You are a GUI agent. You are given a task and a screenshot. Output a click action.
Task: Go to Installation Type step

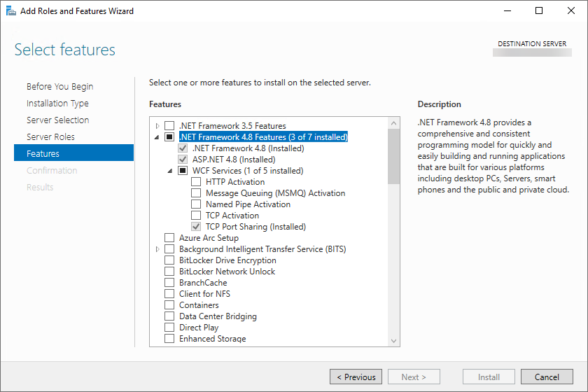pos(57,103)
